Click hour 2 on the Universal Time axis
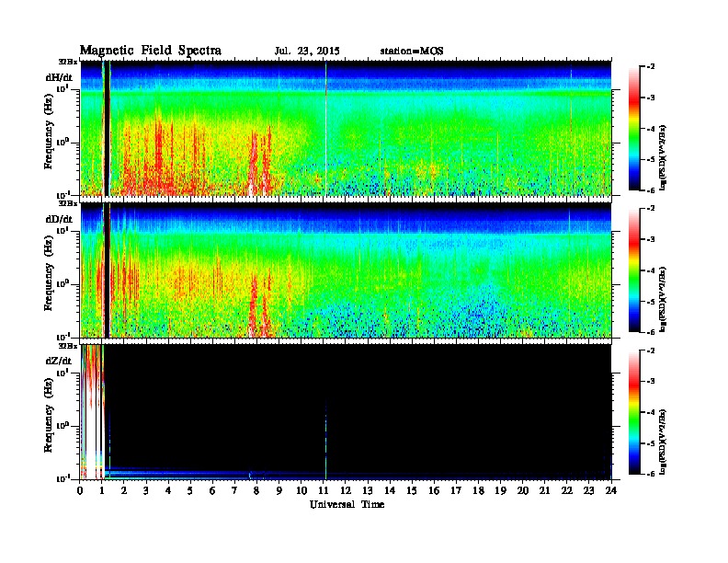Viewport: 728px width, 563px height. 124,490
